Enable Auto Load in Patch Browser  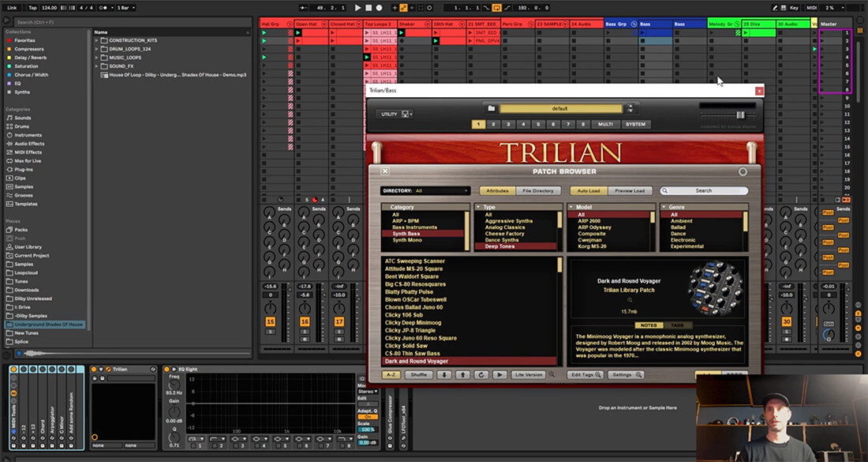pos(589,190)
